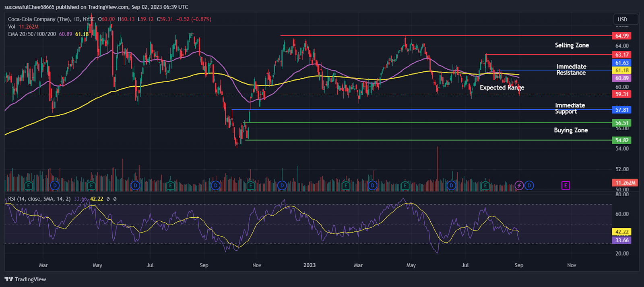Open the April 2022 earnings marker

pos(91,185)
